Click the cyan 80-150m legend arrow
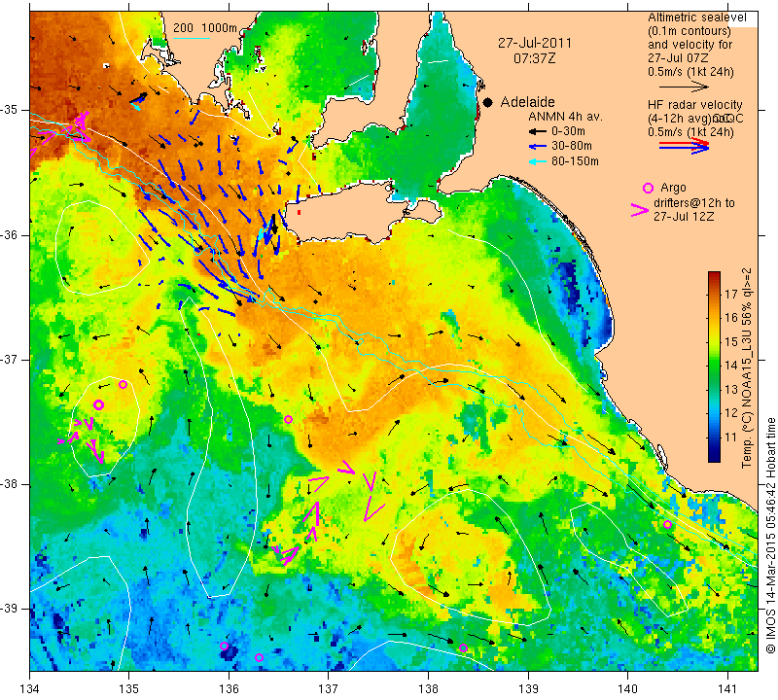 537,161
